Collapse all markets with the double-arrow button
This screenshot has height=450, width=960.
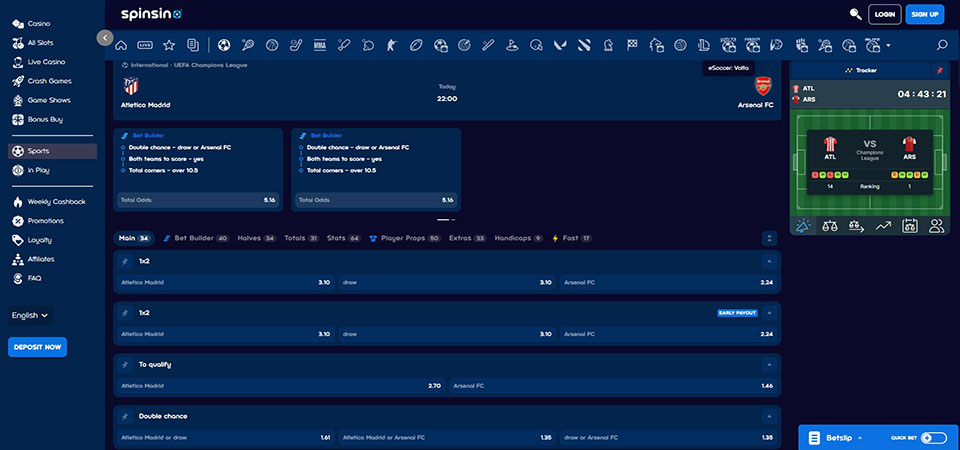tap(769, 239)
